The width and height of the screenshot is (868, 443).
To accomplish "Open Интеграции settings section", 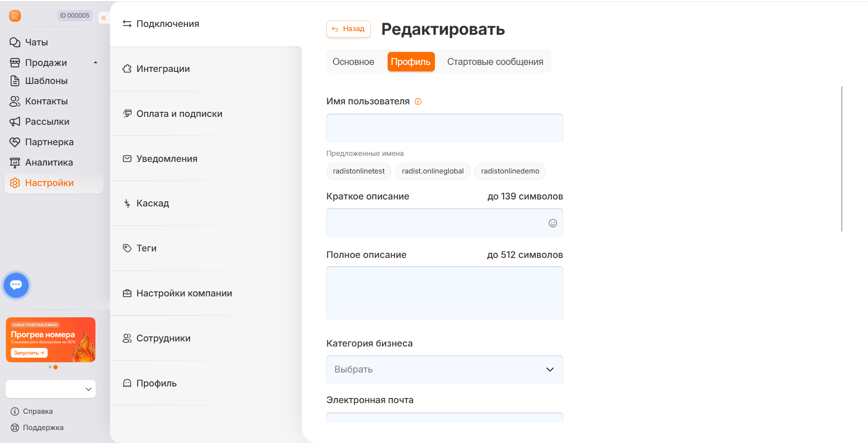I will pos(206,69).
